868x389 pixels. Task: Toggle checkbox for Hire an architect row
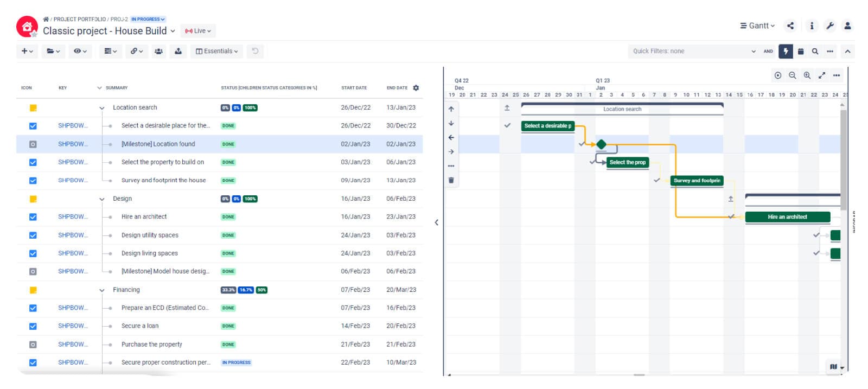pyautogui.click(x=33, y=217)
